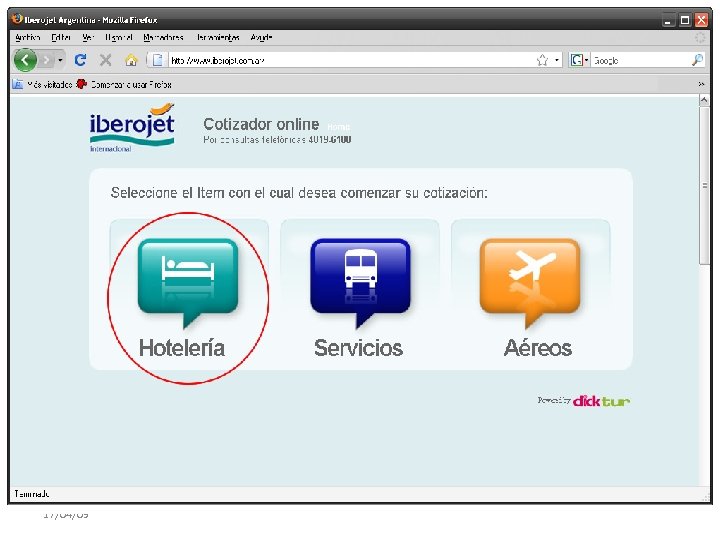The height and width of the screenshot is (540, 720).
Task: Open the Historial menu
Action: pyautogui.click(x=118, y=38)
